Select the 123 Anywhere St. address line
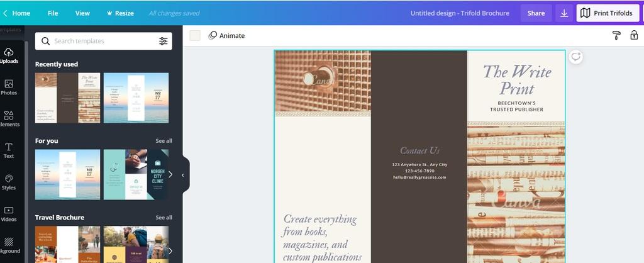 coord(419,164)
